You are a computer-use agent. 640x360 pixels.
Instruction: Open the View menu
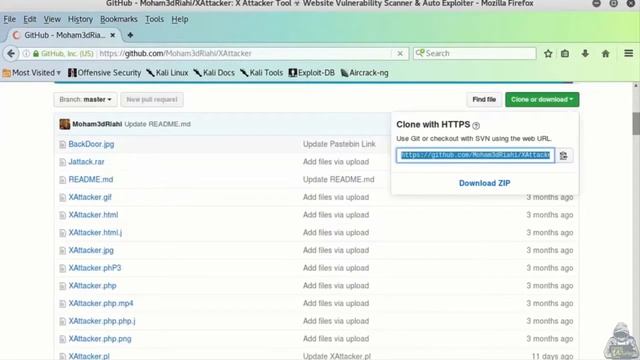pos(52,19)
